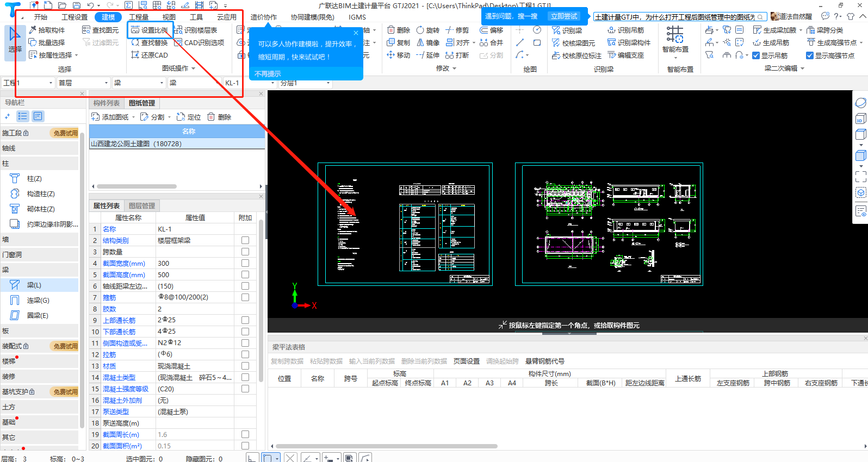This screenshot has width=868, height=462.
Task: Expand 按属性选择 dropdown arrow
Action: (77, 55)
